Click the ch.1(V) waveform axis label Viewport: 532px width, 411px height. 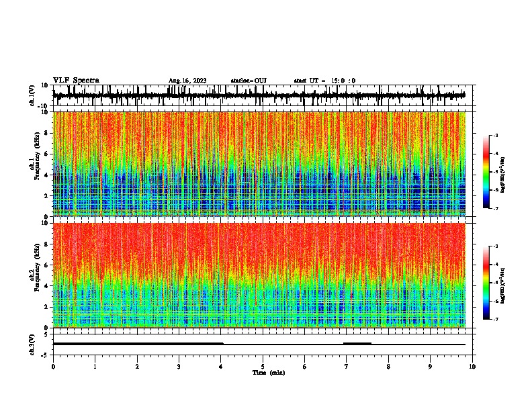(x=32, y=95)
